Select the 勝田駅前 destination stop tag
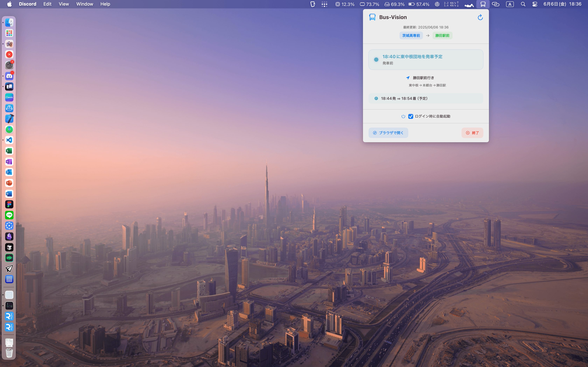The image size is (588, 367). coord(442,35)
